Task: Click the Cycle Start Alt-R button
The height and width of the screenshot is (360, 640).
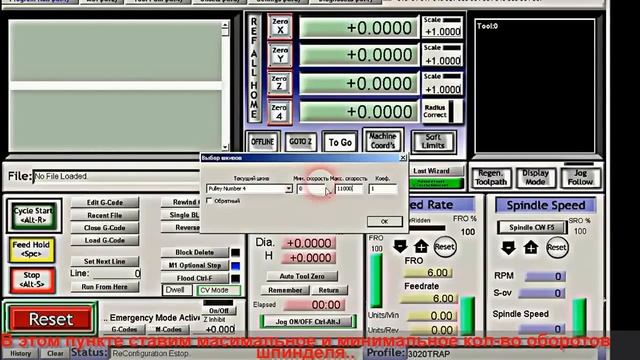Action: coord(33,216)
